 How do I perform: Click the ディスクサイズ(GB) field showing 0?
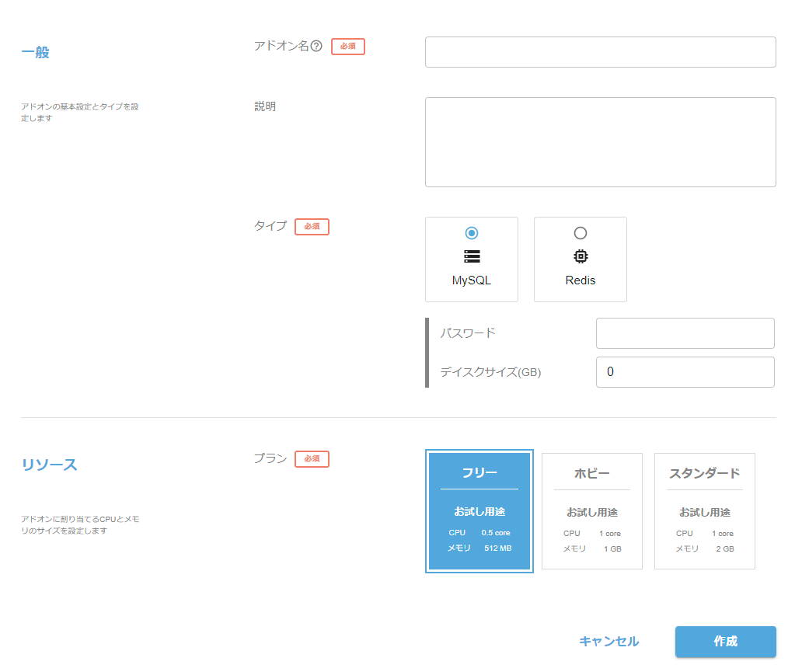685,371
